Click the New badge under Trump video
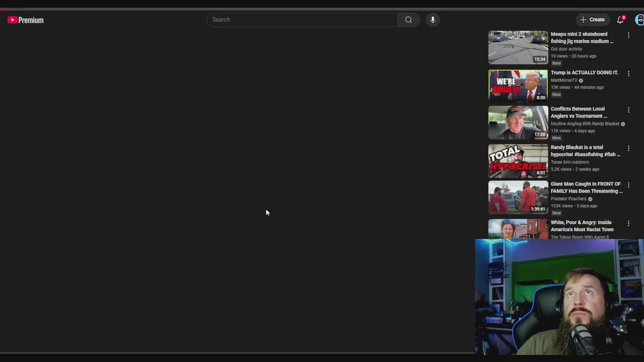This screenshot has width=644, height=362. point(556,95)
